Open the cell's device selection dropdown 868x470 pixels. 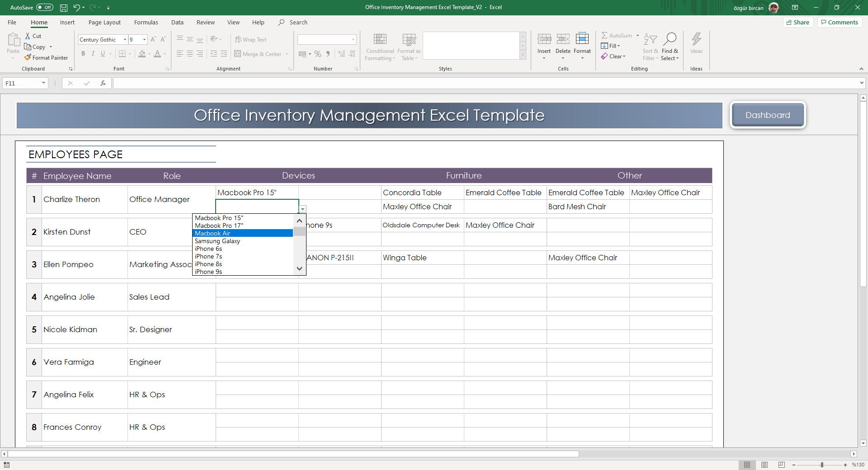pyautogui.click(x=302, y=209)
